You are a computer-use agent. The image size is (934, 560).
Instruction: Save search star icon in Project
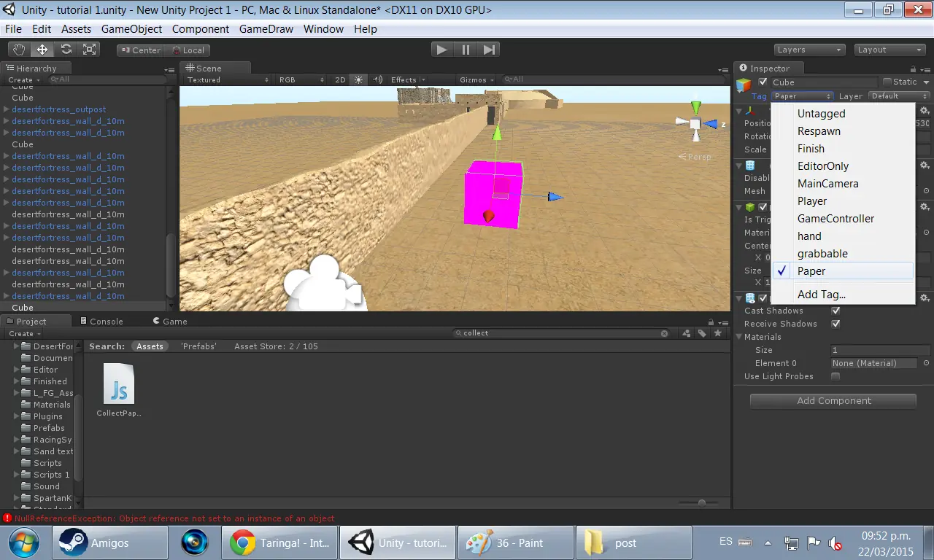click(x=718, y=333)
